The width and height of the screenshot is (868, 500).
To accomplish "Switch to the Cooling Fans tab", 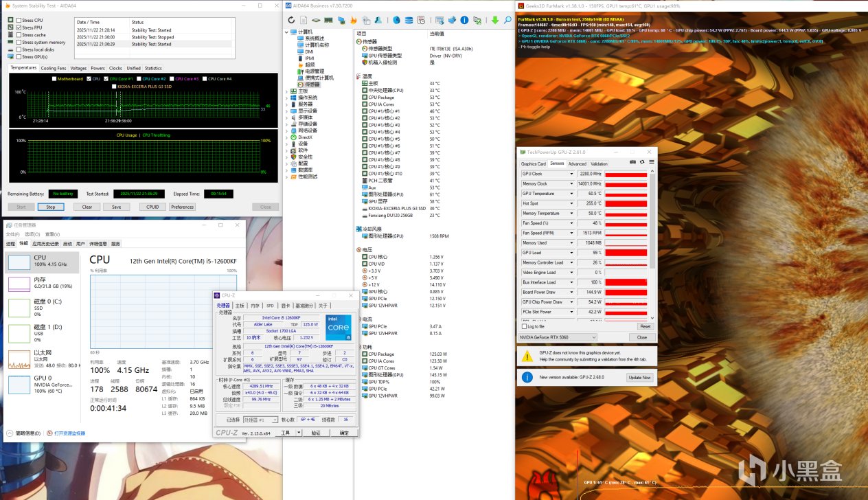I will 54,68.
